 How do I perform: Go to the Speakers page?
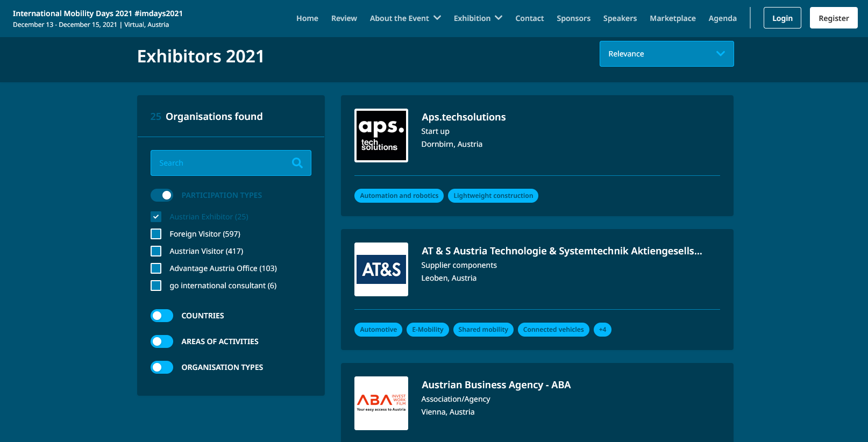pyautogui.click(x=620, y=18)
